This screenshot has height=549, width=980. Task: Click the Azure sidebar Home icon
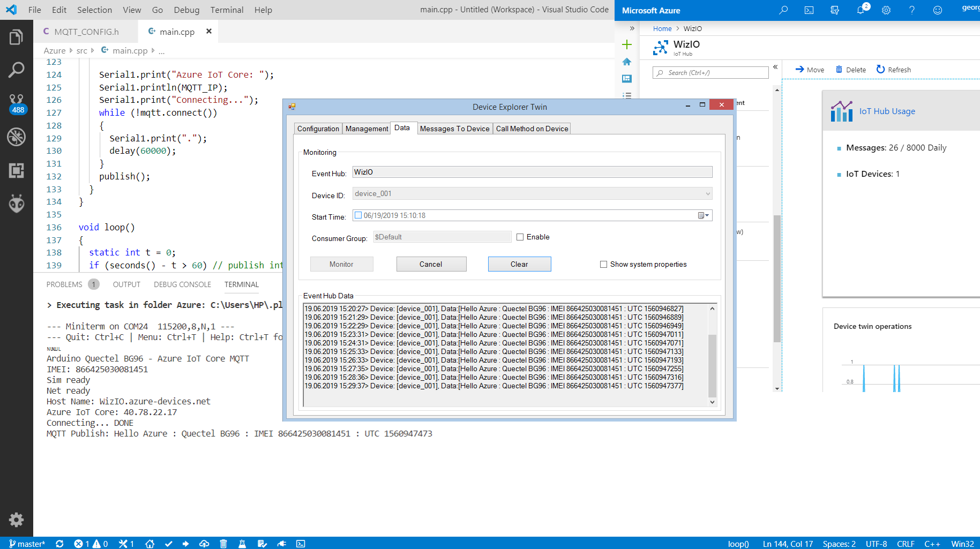point(627,62)
